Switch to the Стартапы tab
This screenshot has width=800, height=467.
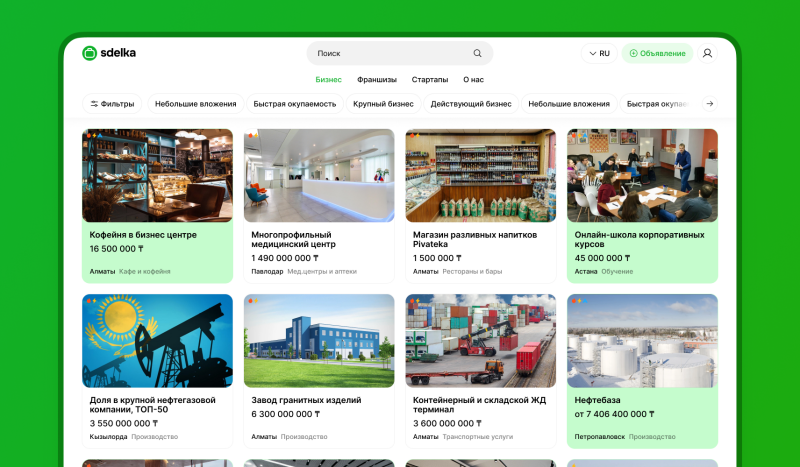point(430,80)
